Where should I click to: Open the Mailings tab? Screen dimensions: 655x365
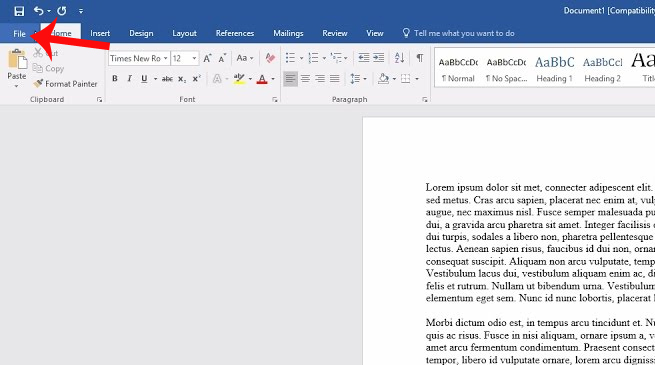(288, 33)
